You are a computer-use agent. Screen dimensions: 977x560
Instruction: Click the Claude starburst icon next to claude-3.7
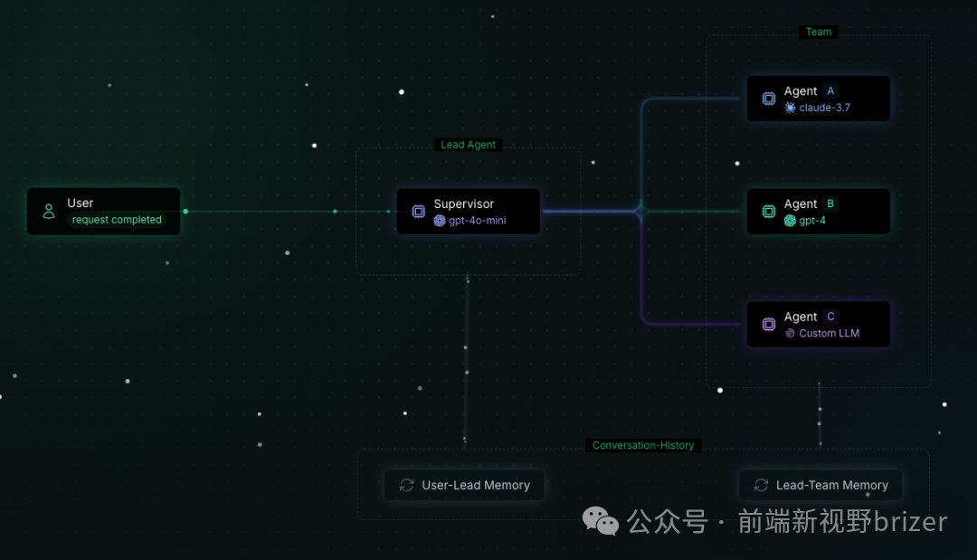790,108
